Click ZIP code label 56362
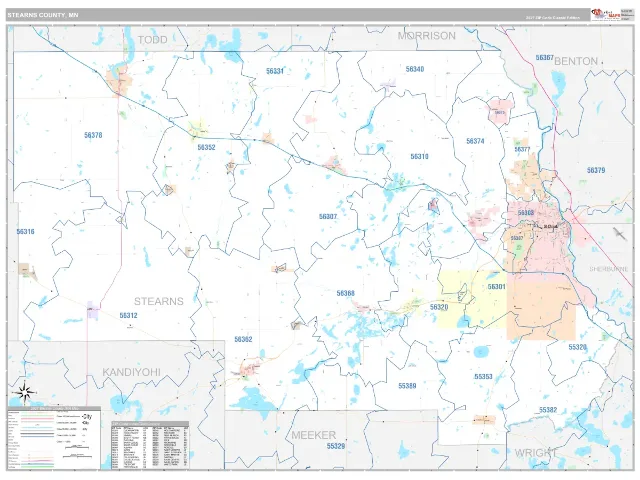640x480 pixels. coord(243,340)
